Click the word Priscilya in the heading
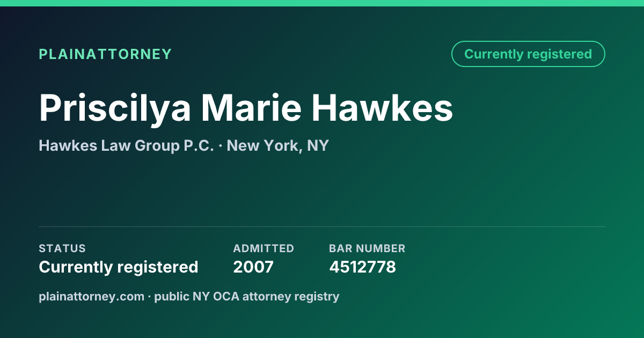644x338 pixels. point(115,108)
